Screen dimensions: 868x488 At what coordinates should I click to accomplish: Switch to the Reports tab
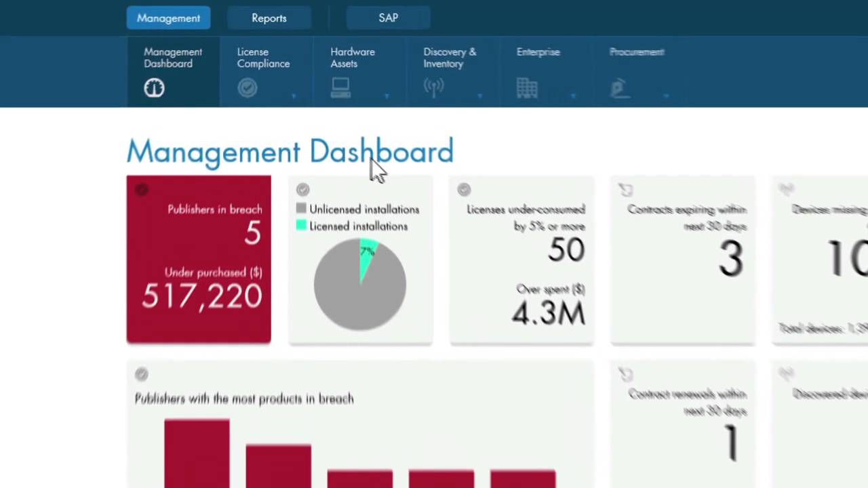tap(269, 18)
